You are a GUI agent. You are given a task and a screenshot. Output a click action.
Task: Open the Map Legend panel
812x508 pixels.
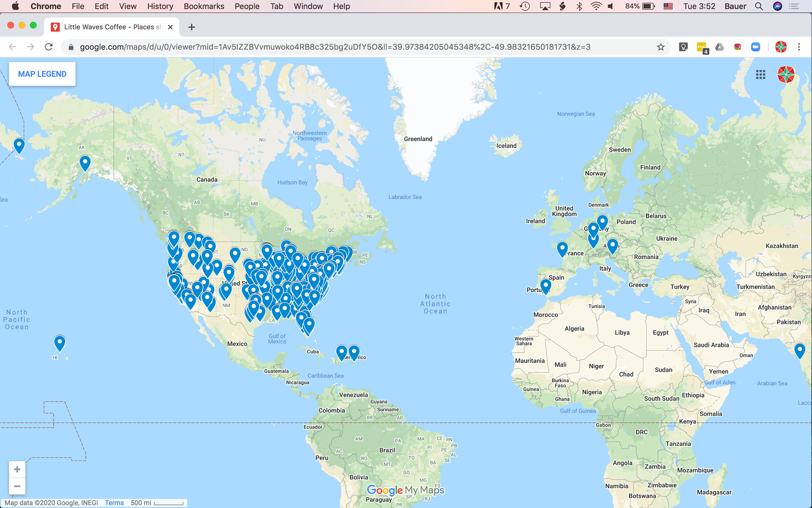(x=42, y=74)
